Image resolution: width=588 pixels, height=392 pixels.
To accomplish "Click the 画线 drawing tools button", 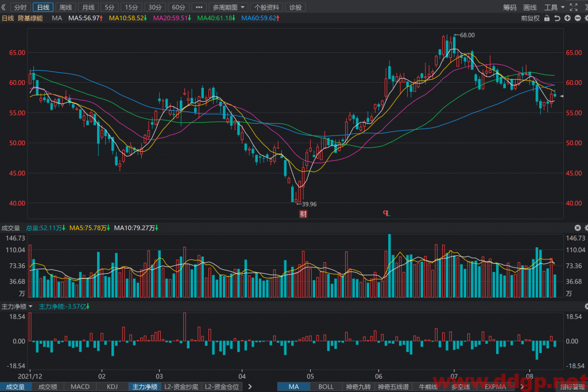I will [530, 7].
